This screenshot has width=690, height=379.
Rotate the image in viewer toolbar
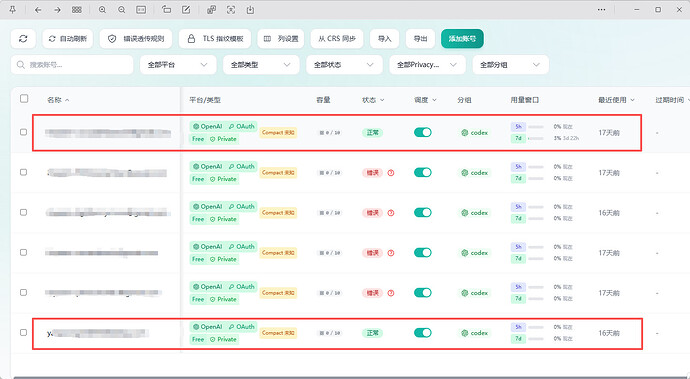166,10
